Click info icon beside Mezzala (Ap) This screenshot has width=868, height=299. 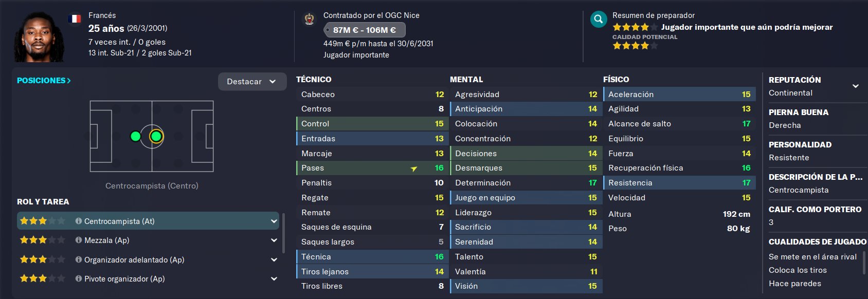79,240
